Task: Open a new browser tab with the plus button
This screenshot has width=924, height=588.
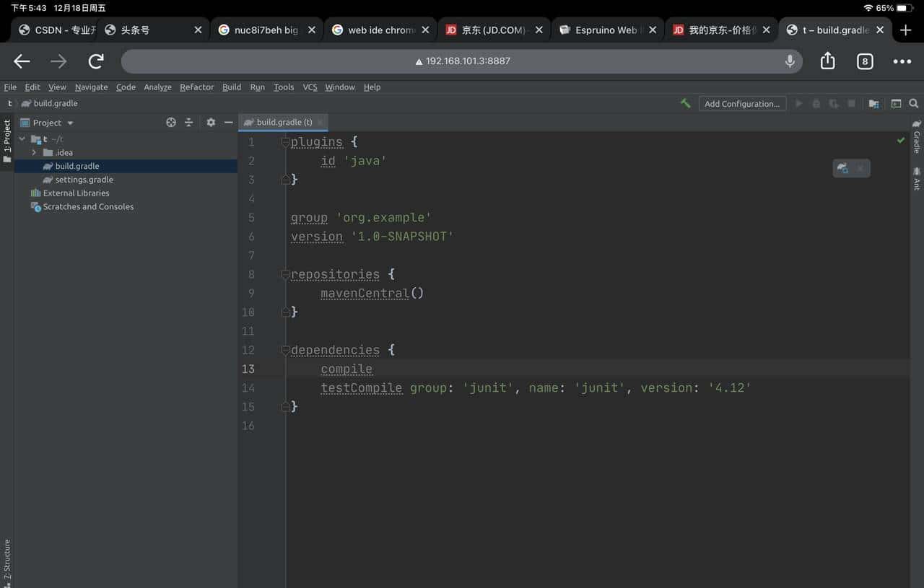Action: coord(905,30)
